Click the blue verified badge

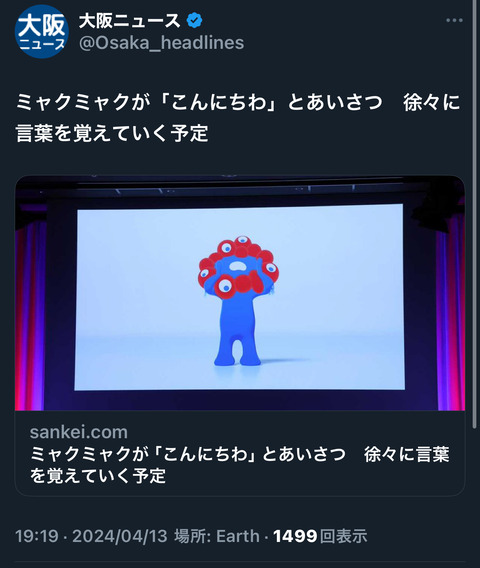[x=195, y=20]
